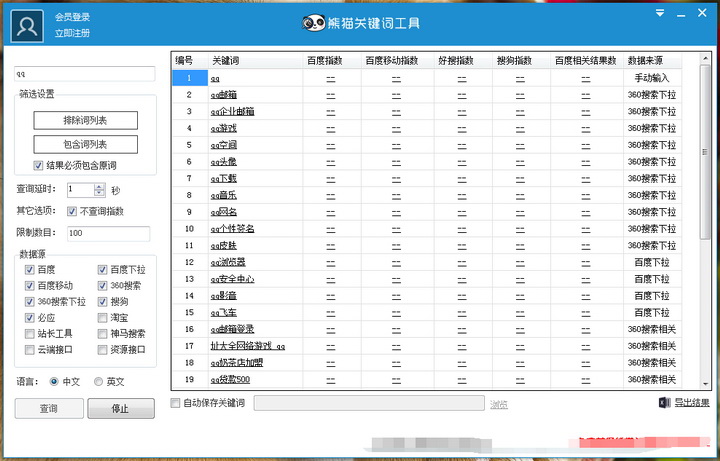Click the table scrollbar bottom arrow
The height and width of the screenshot is (461, 720).
pyautogui.click(x=705, y=384)
